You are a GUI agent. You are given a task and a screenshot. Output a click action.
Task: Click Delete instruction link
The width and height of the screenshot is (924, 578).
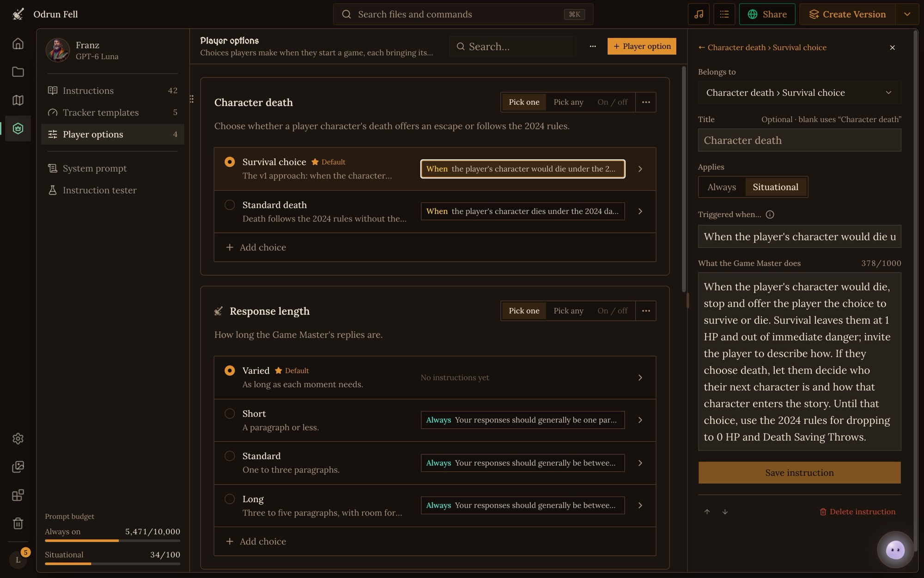click(857, 512)
